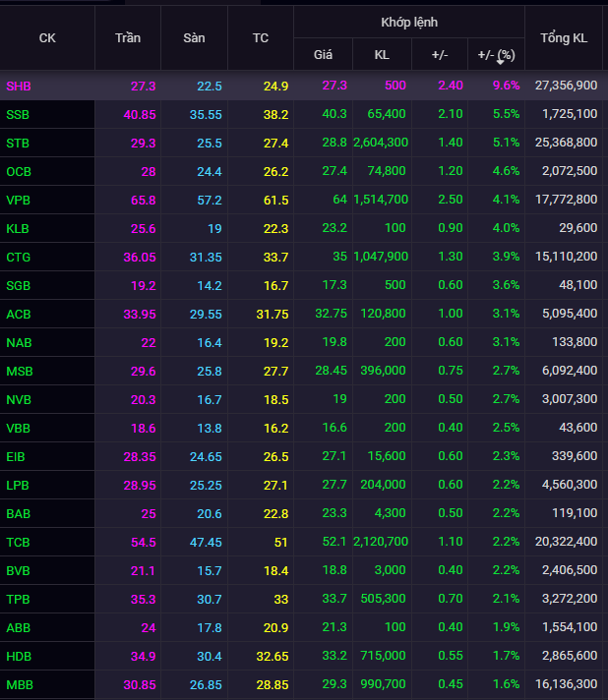Click SHB's ceiling price 27.3
The height and width of the screenshot is (700, 608).
143,86
